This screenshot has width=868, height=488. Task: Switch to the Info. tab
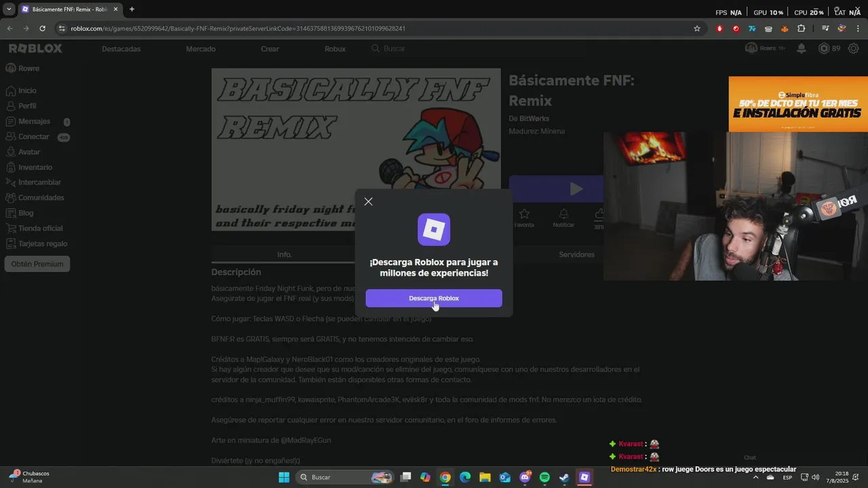tap(284, 254)
